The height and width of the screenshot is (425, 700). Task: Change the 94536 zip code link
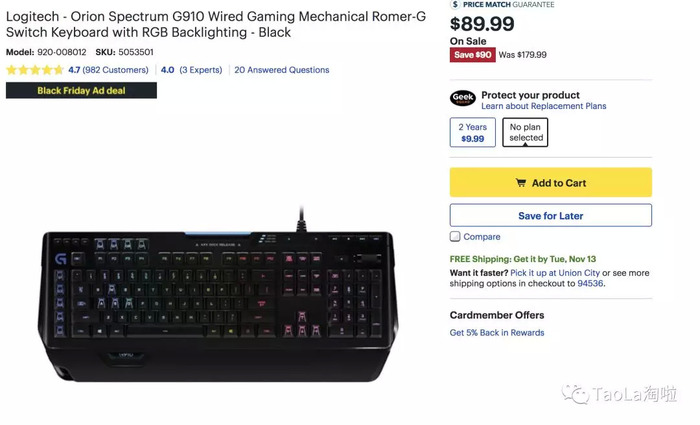[589, 283]
